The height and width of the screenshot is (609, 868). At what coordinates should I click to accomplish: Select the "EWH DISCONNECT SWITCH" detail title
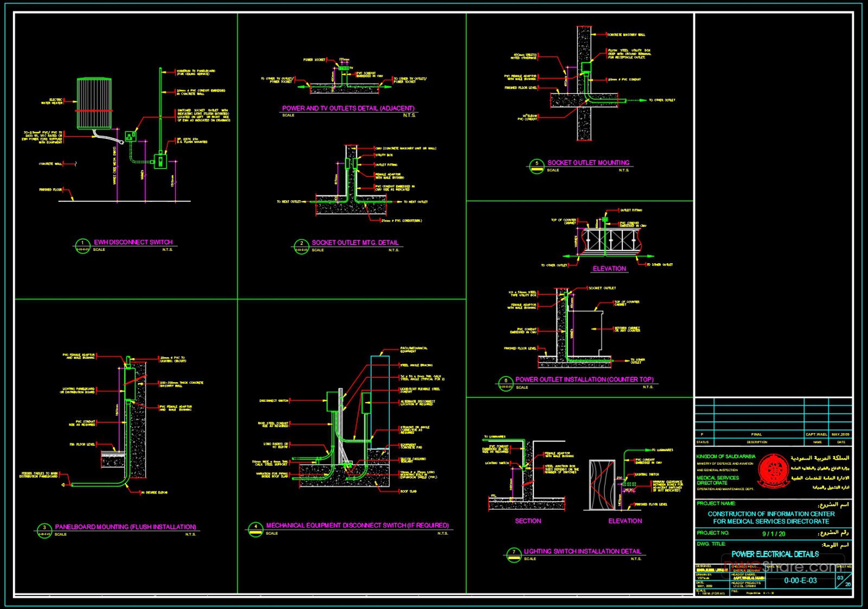click(133, 242)
